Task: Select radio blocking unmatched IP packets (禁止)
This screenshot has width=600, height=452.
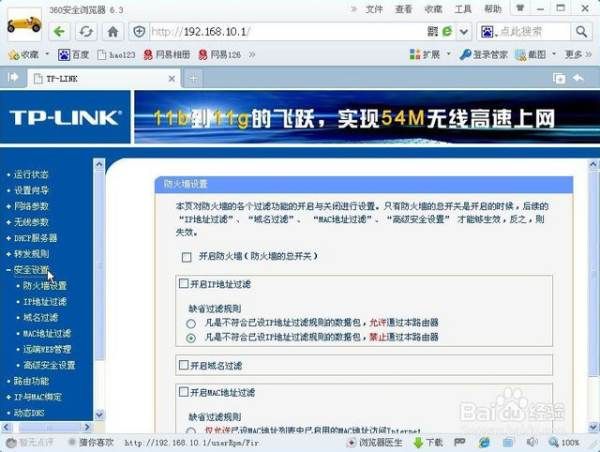Action: pos(191,338)
